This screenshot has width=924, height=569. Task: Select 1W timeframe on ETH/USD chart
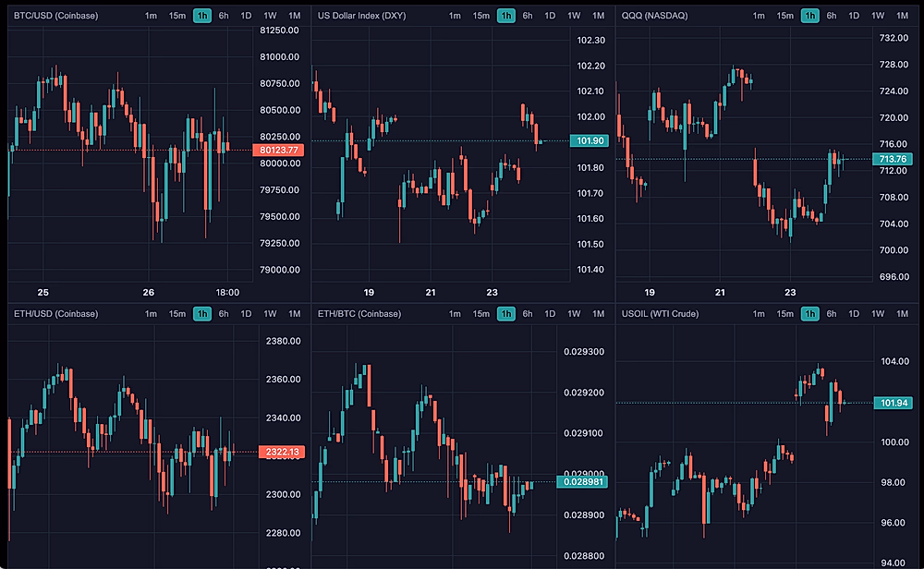tap(270, 314)
